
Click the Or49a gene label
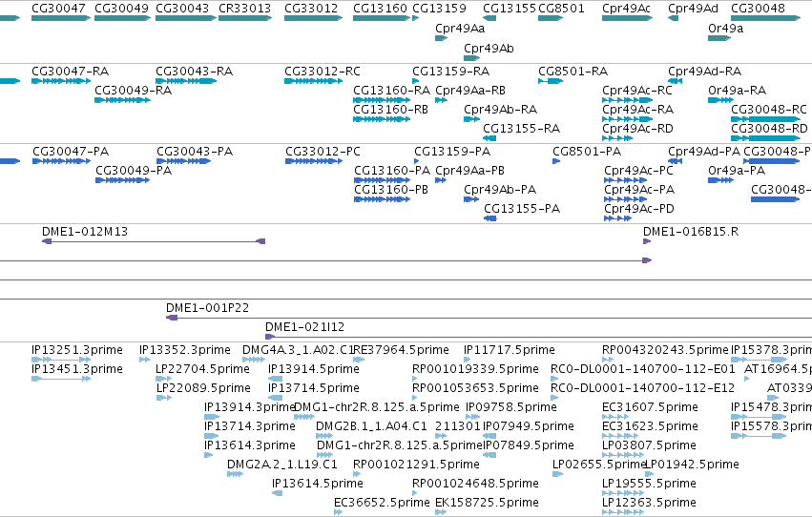click(x=725, y=29)
